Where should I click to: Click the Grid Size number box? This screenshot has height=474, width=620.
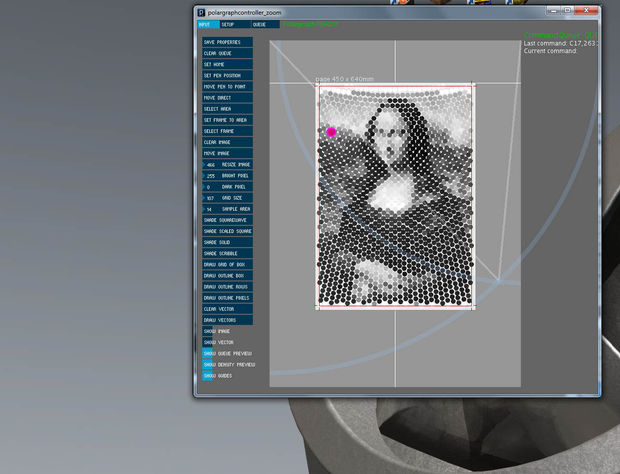[227, 198]
